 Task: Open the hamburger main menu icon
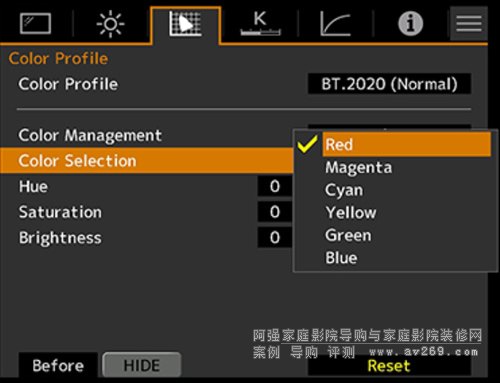(x=469, y=24)
